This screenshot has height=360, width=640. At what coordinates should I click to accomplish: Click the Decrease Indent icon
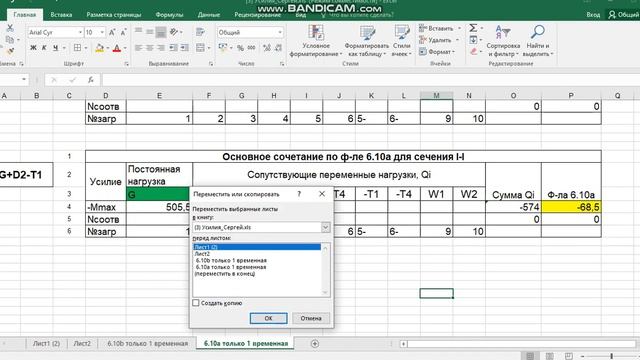(173, 48)
